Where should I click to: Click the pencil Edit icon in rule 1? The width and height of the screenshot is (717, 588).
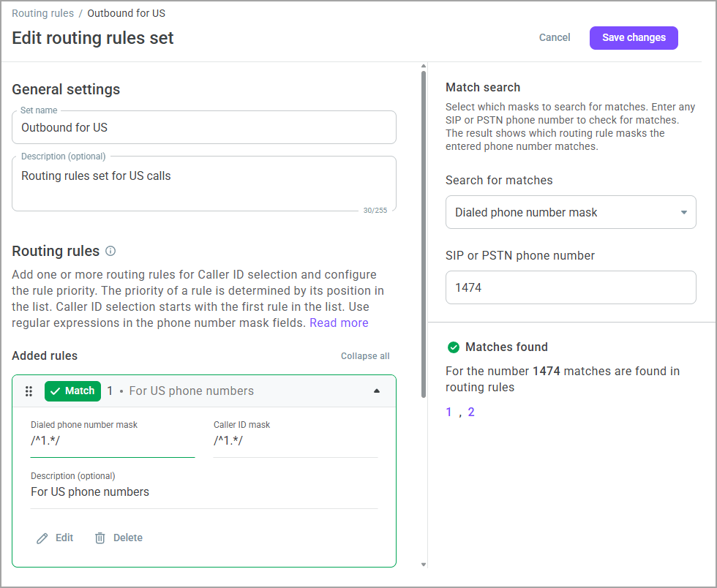[x=43, y=538]
